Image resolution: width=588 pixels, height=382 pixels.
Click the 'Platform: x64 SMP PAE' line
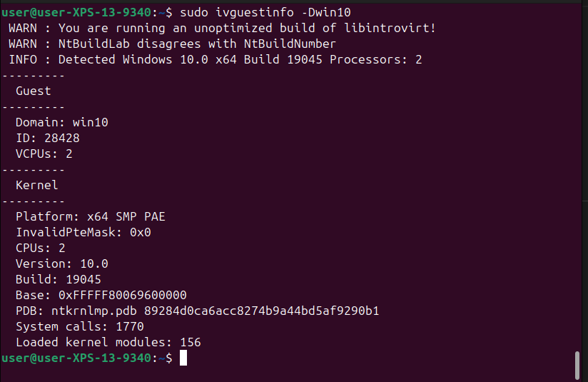(x=91, y=216)
